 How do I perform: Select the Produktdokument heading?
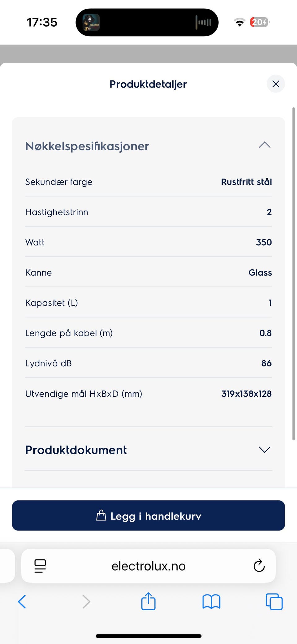pyautogui.click(x=76, y=450)
